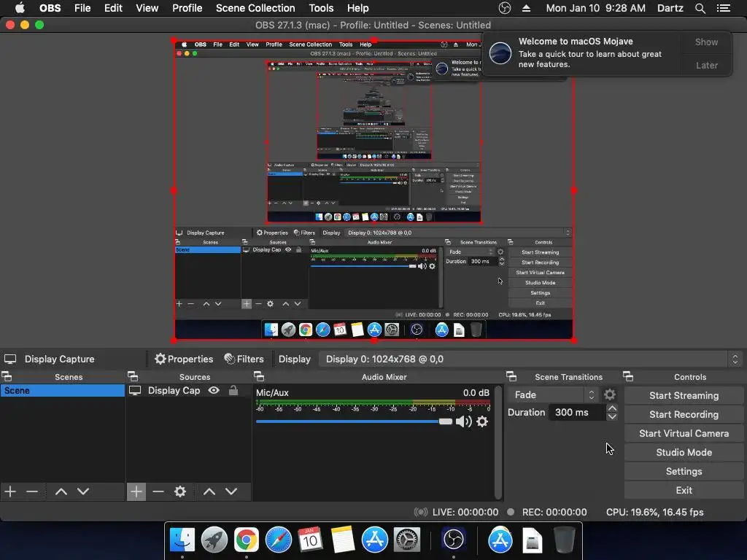
Task: Open Spotlight search in menu bar
Action: point(700,8)
